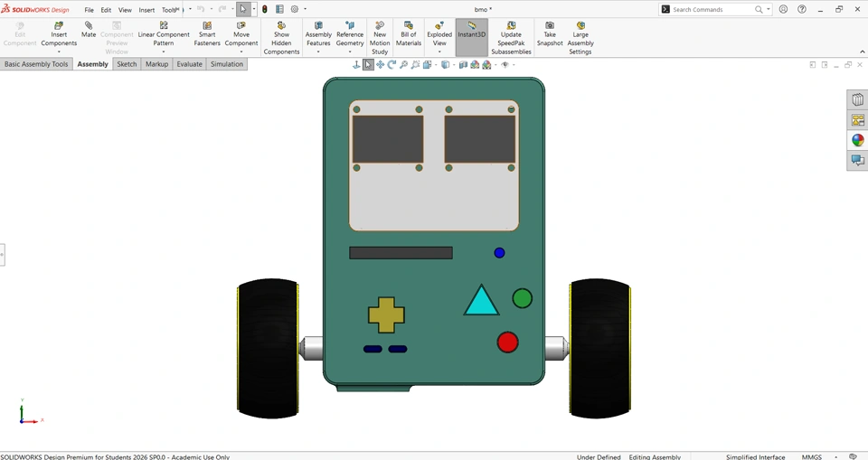
Task: Expand the Exploded View dropdown arrow
Action: pyautogui.click(x=439, y=52)
